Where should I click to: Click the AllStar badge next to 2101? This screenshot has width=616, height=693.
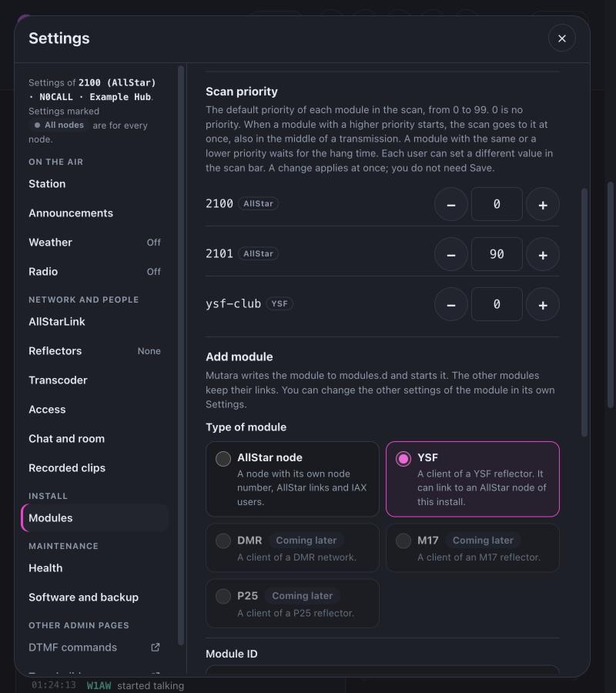(258, 253)
